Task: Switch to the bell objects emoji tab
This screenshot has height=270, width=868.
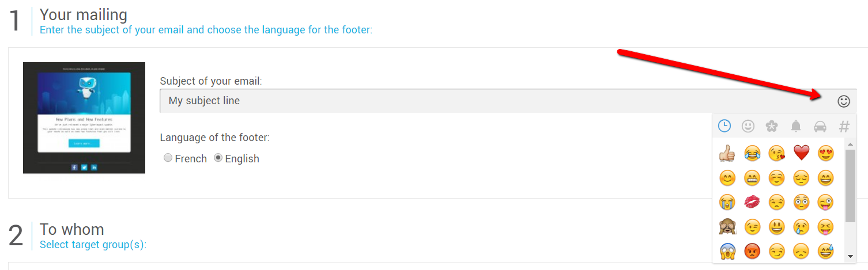Action: (x=796, y=126)
